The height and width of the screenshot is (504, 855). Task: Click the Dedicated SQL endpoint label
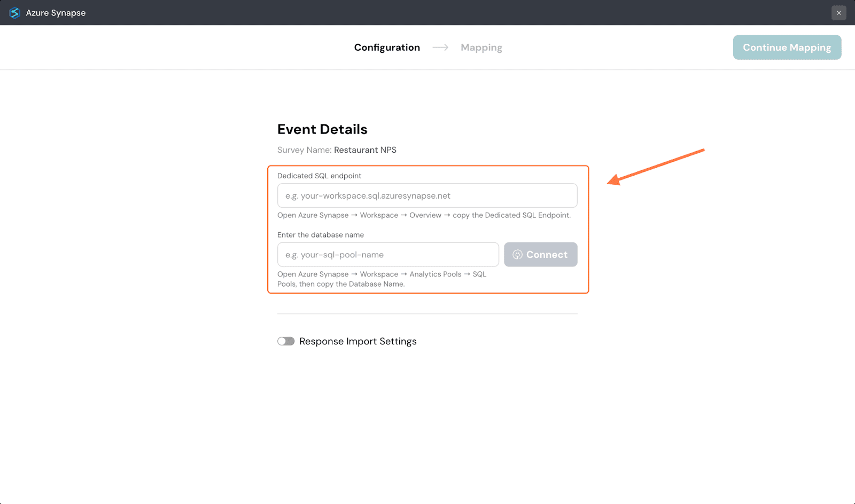pos(319,176)
